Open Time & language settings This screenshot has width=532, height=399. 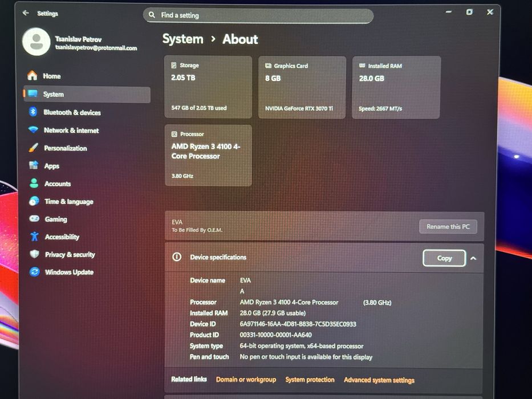pyautogui.click(x=87, y=202)
